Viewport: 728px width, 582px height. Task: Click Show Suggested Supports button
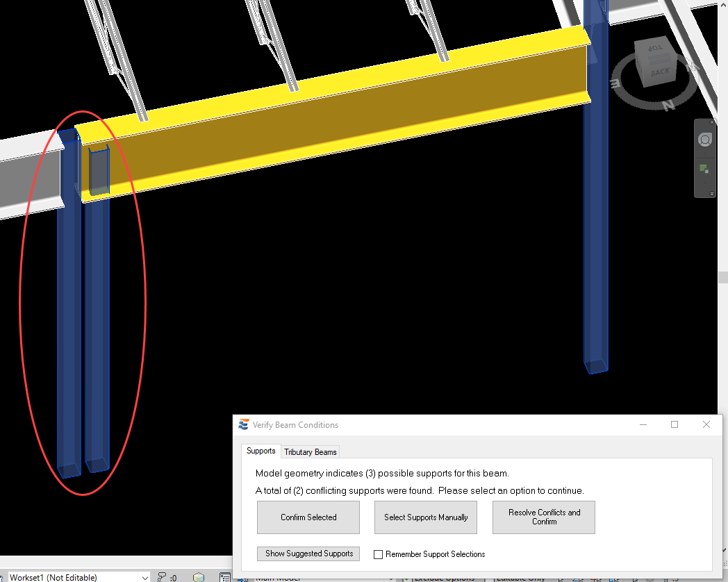coord(308,554)
